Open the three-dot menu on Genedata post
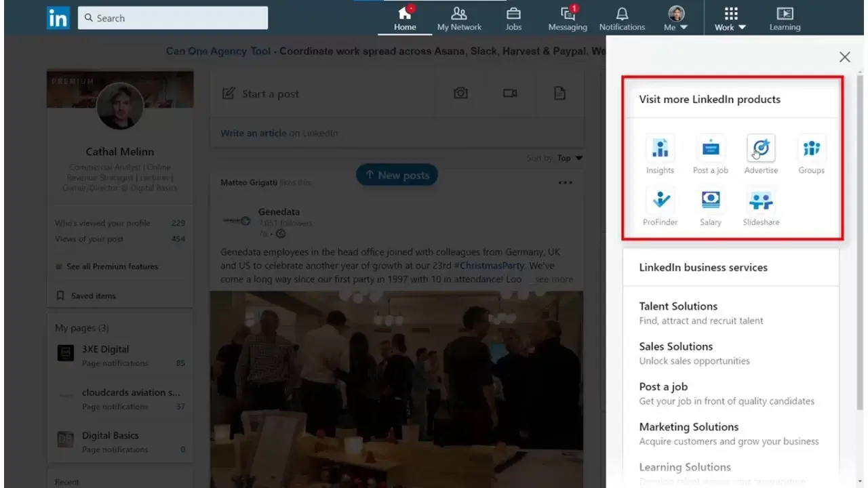 tap(565, 182)
